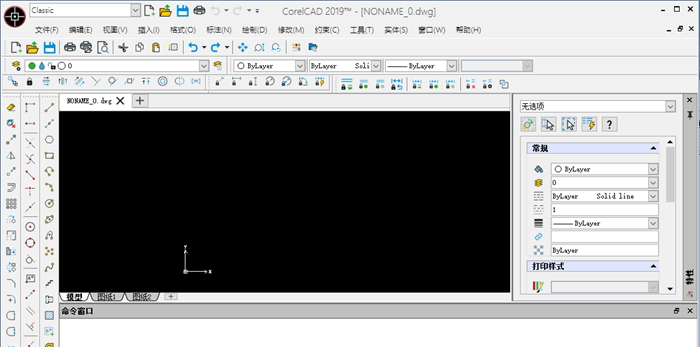Viewport: 700px width, 360px height.
Task: Click the blue Save icon in standard toolbar
Action: click(x=50, y=47)
